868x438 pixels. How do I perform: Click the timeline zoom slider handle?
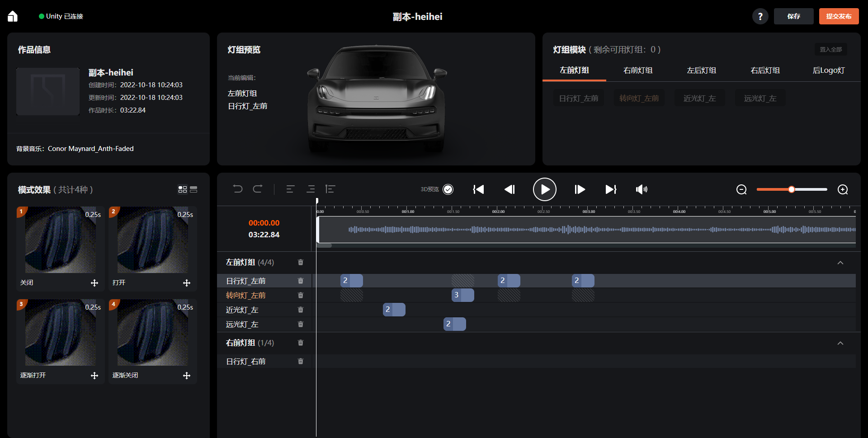[792, 189]
